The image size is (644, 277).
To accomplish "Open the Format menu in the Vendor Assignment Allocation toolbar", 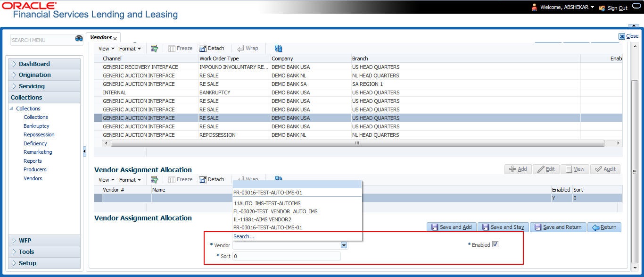I will [130, 180].
